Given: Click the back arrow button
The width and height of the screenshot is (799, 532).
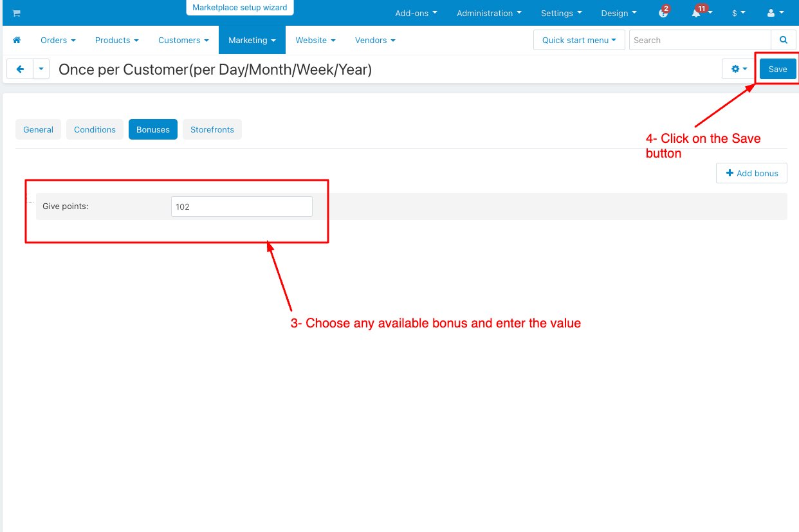Looking at the screenshot, I should point(20,69).
